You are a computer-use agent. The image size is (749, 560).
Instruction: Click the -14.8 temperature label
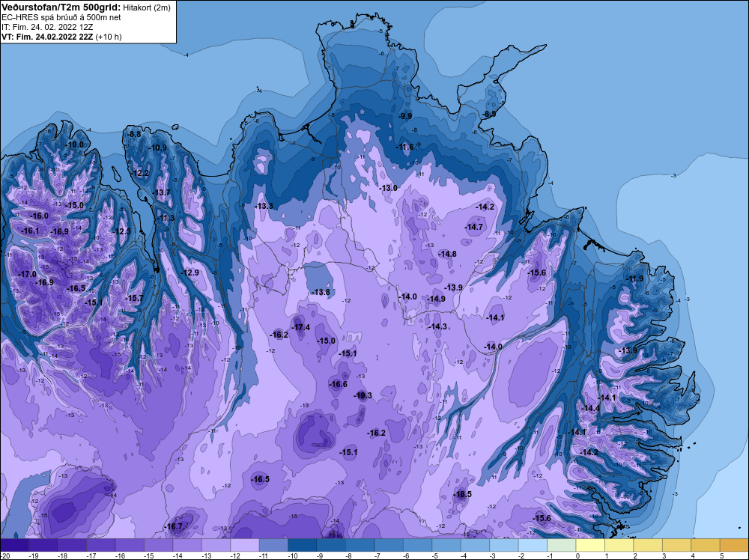[x=448, y=254]
